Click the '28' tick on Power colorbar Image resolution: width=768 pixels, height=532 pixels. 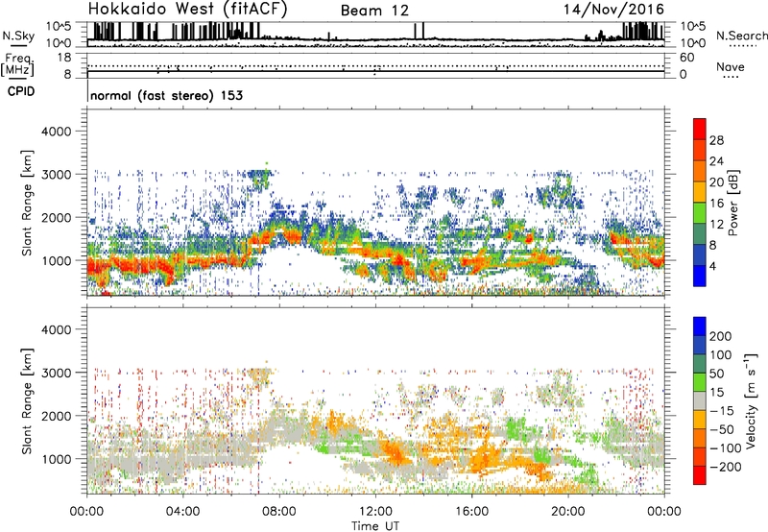(716, 140)
